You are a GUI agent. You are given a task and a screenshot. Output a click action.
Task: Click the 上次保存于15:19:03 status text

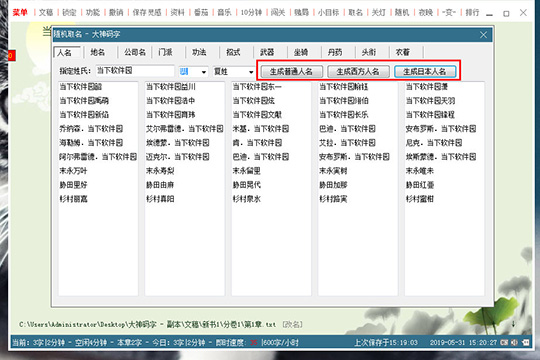click(x=386, y=343)
